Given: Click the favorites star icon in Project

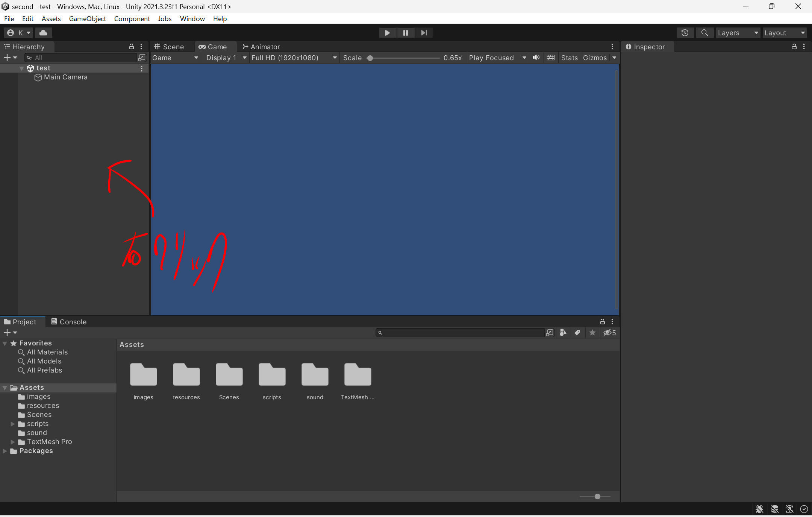Looking at the screenshot, I should click(x=592, y=333).
